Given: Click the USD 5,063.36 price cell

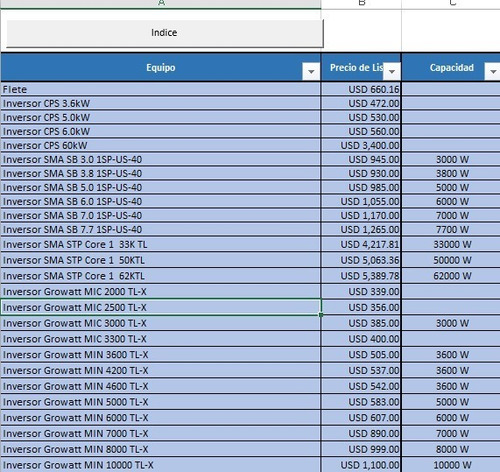Looking at the screenshot, I should 361,260.
